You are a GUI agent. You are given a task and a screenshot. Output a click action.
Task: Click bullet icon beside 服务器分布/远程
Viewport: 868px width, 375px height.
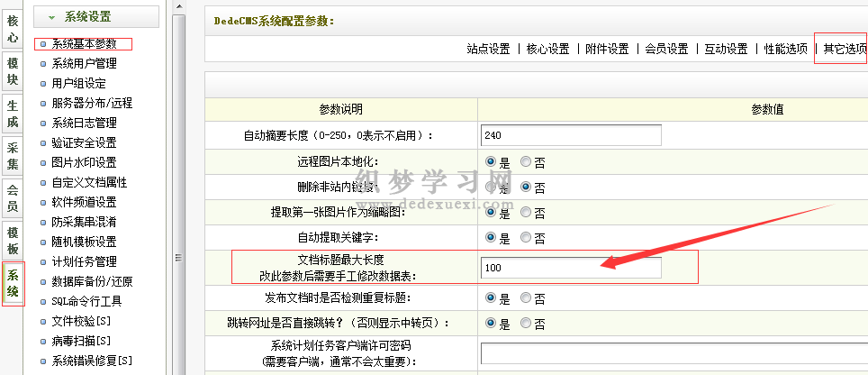43,104
